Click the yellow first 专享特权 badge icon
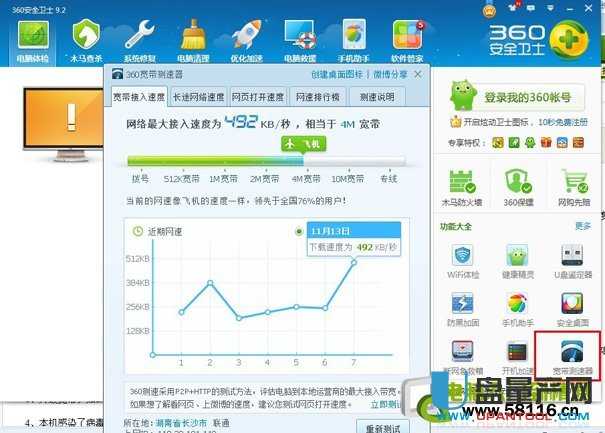The image size is (605, 433). tap(498, 143)
